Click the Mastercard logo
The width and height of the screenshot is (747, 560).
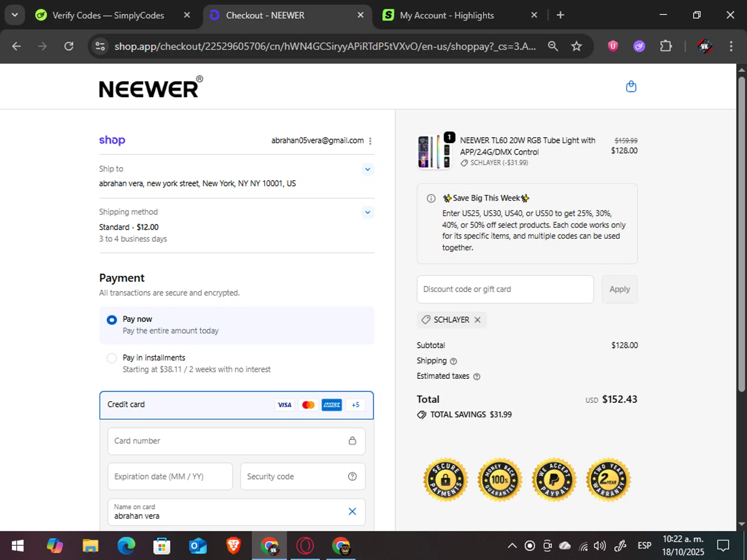pyautogui.click(x=308, y=405)
